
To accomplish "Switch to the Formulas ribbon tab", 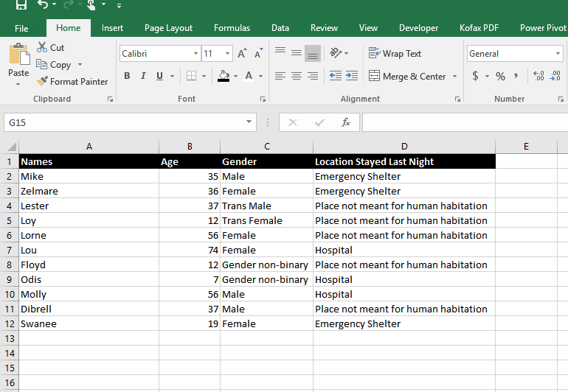I will pos(232,28).
